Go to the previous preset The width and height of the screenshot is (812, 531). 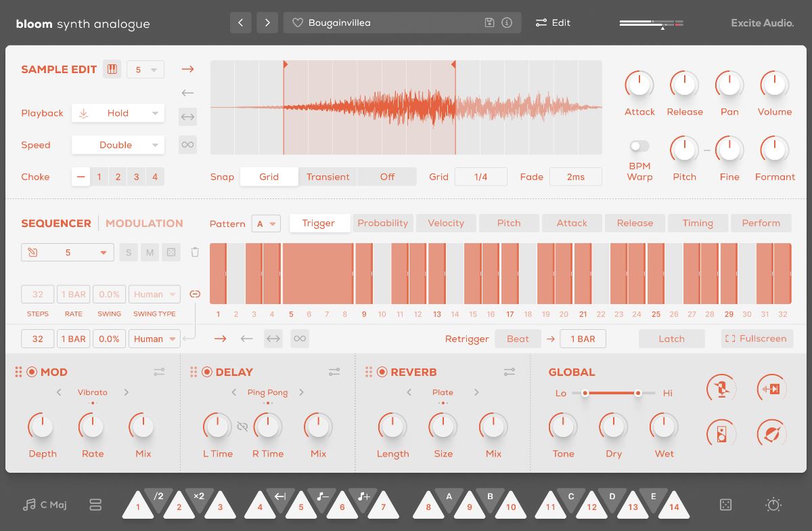click(241, 22)
